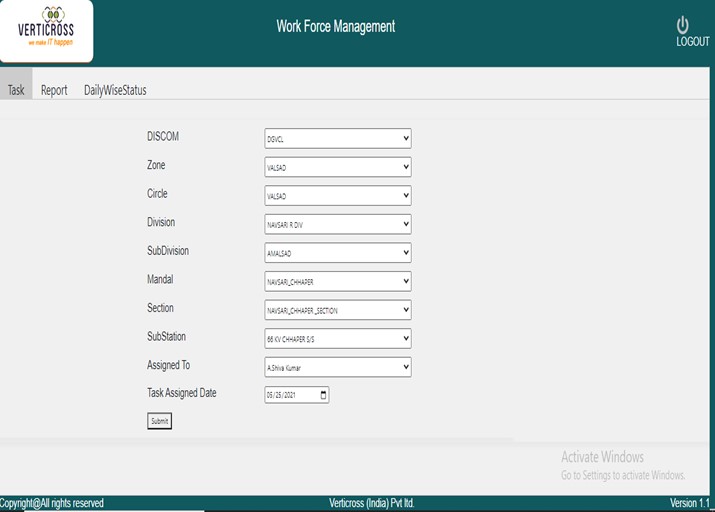This screenshot has width=715, height=512.
Task: Open the SubStation dropdown
Action: [337, 339]
